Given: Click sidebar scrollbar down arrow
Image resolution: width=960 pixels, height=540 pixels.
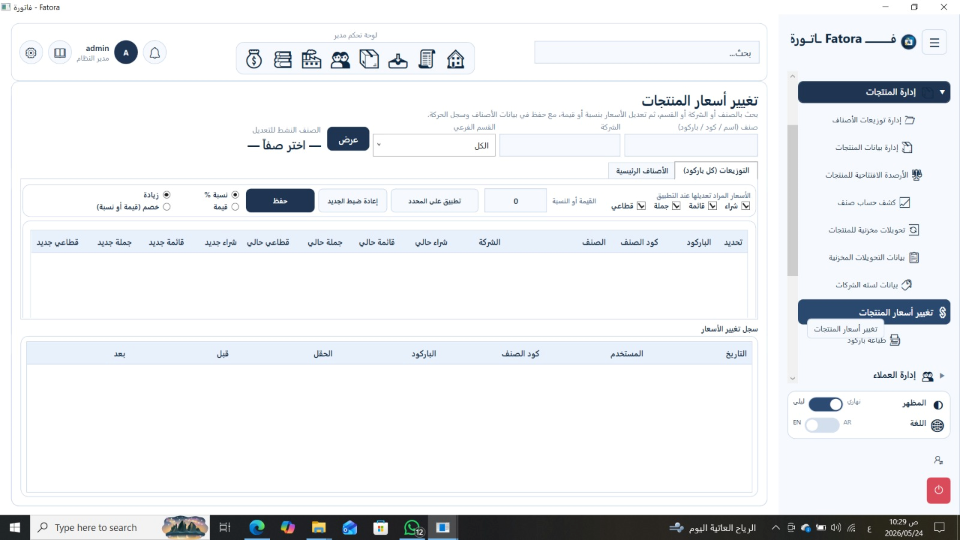Looking at the screenshot, I should point(792,378).
